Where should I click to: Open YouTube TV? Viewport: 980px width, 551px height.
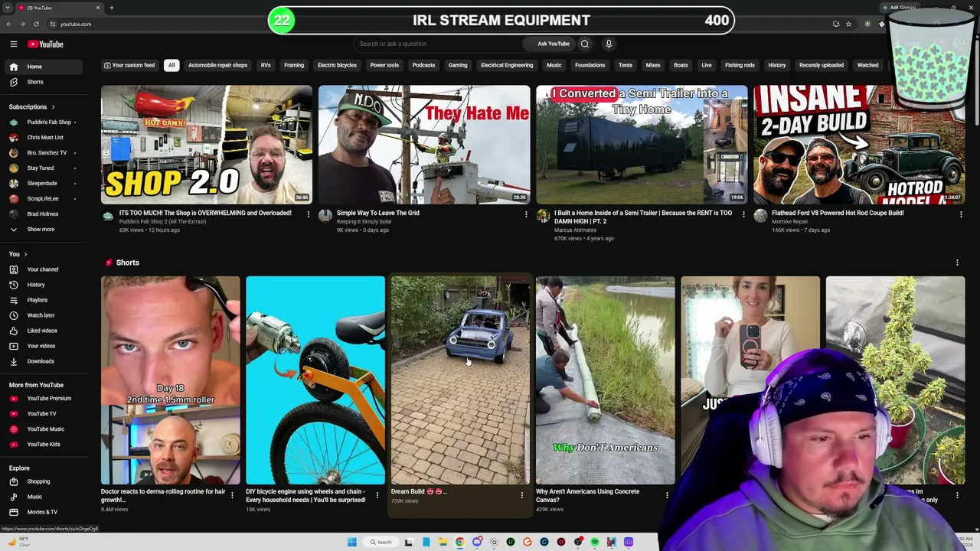coord(43,413)
